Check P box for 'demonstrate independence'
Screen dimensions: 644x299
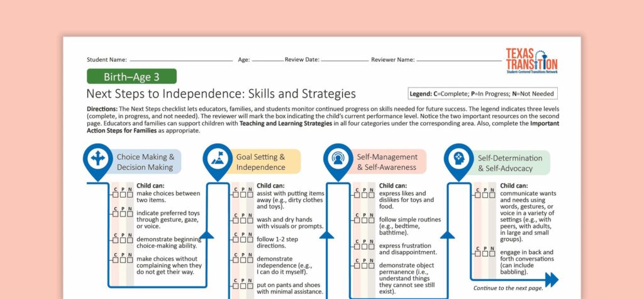(x=243, y=259)
